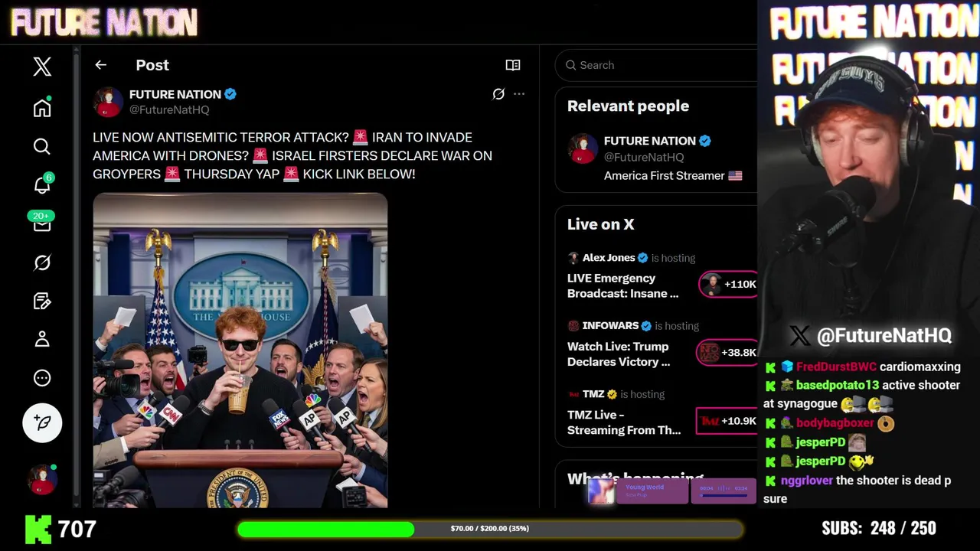980x551 pixels.
Task: Click verified badge beside FUTURE NATION post name
Action: (x=230, y=94)
